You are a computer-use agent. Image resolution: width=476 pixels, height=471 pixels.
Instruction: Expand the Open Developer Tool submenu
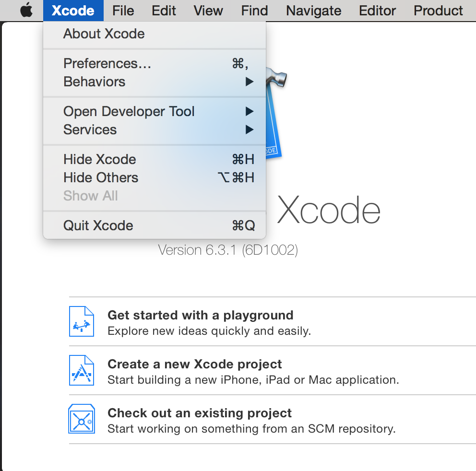tap(129, 111)
